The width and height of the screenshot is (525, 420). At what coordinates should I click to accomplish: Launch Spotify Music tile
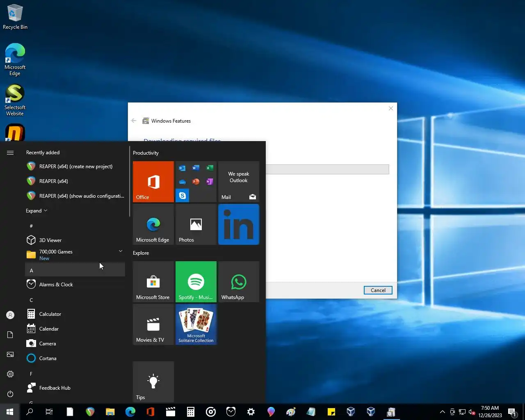point(196,282)
